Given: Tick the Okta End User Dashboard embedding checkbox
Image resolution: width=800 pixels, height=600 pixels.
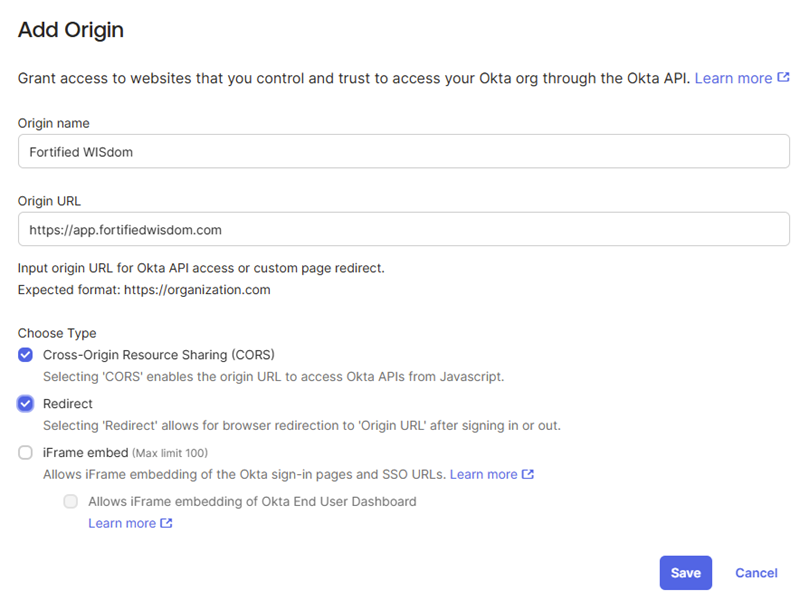Looking at the screenshot, I should click(x=71, y=502).
